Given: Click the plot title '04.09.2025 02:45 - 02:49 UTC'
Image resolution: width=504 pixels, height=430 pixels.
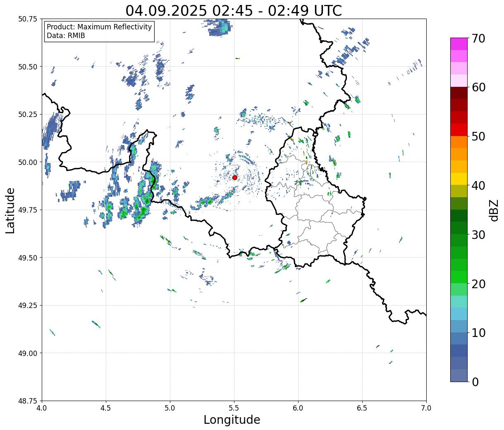Looking at the screenshot, I should [234, 10].
